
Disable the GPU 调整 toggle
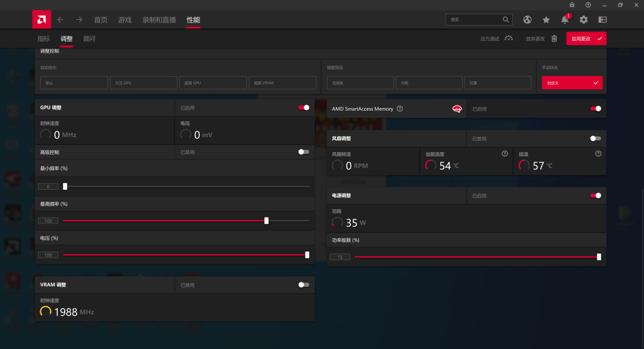304,108
